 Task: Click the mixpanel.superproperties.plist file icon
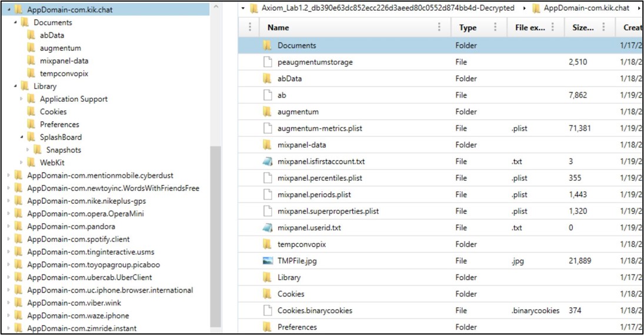coord(268,211)
